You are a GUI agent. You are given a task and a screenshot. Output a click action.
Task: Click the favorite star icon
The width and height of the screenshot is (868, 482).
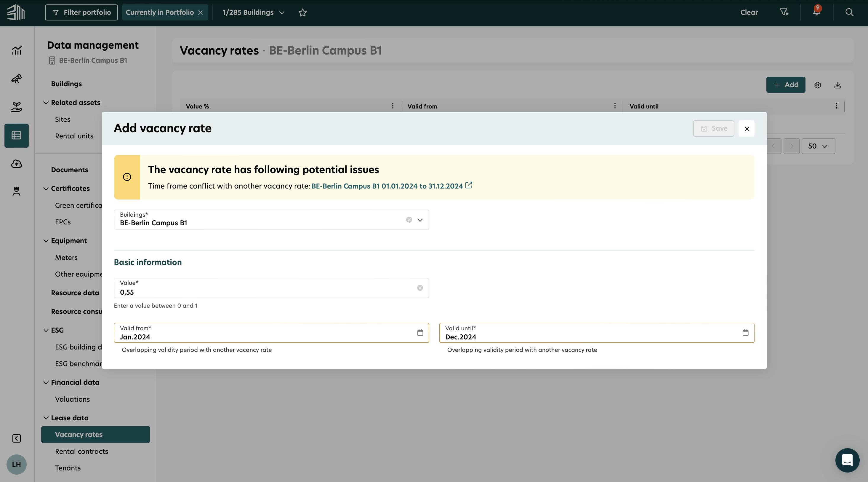coord(302,12)
